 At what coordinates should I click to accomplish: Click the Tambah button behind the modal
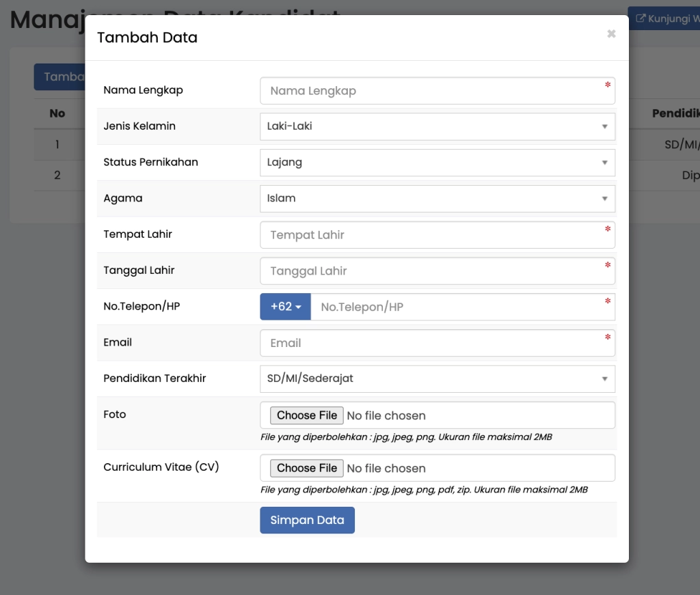[60, 77]
